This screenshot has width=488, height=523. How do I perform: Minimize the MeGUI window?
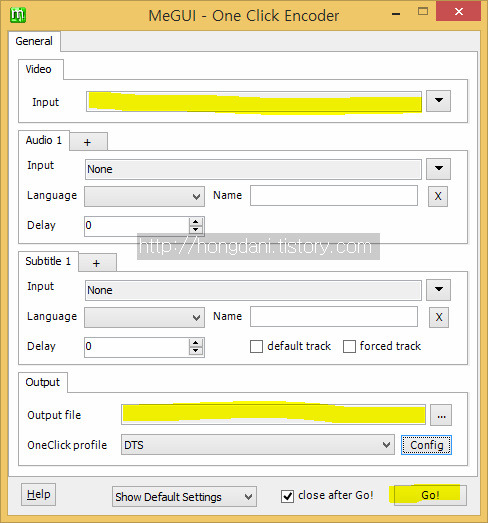pyautogui.click(x=396, y=13)
